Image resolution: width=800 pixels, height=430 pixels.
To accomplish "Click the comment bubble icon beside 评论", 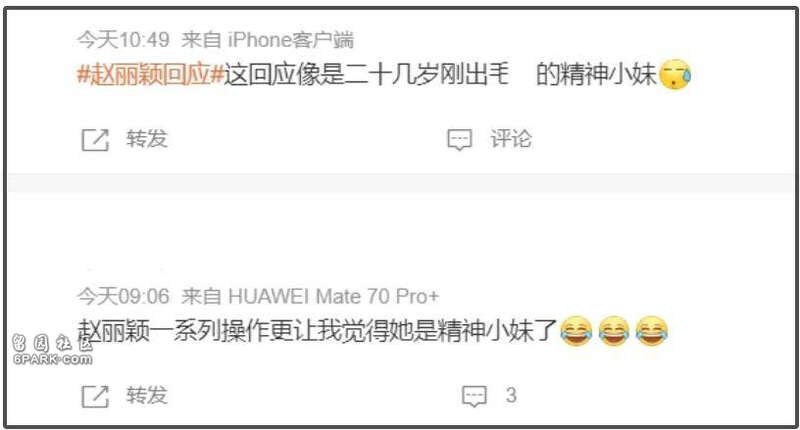I will tap(460, 140).
